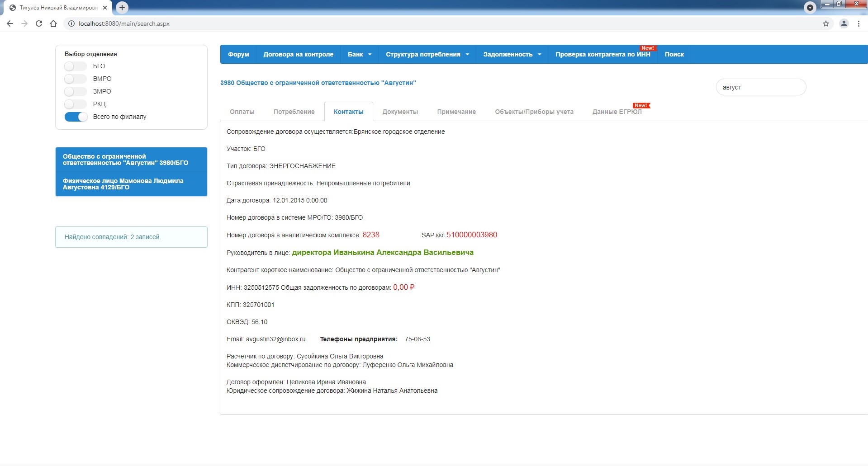The height and width of the screenshot is (466, 868).
Task: Click the new tab plus icon
Action: [122, 8]
